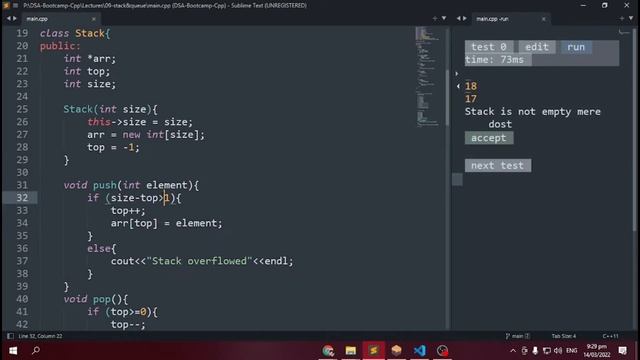The image size is (640, 360).
Task: Toggle the side bar icon in status bar
Action: [11, 336]
